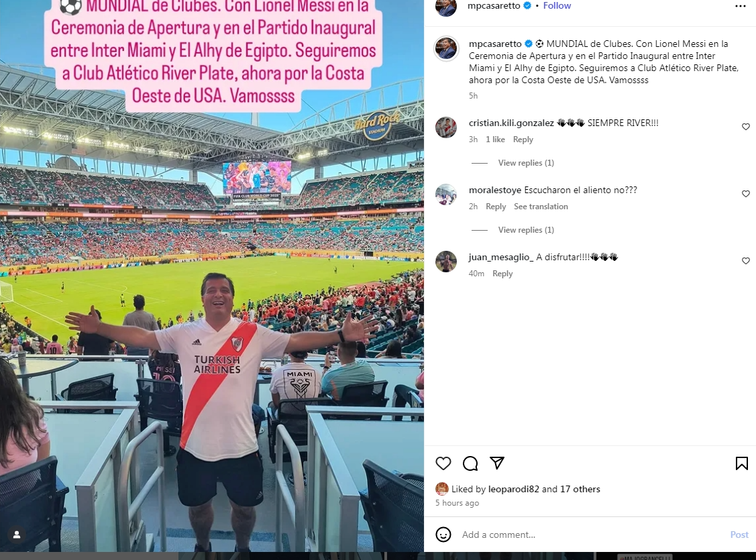View the 17 others who liked
756x560 pixels.
[580, 489]
